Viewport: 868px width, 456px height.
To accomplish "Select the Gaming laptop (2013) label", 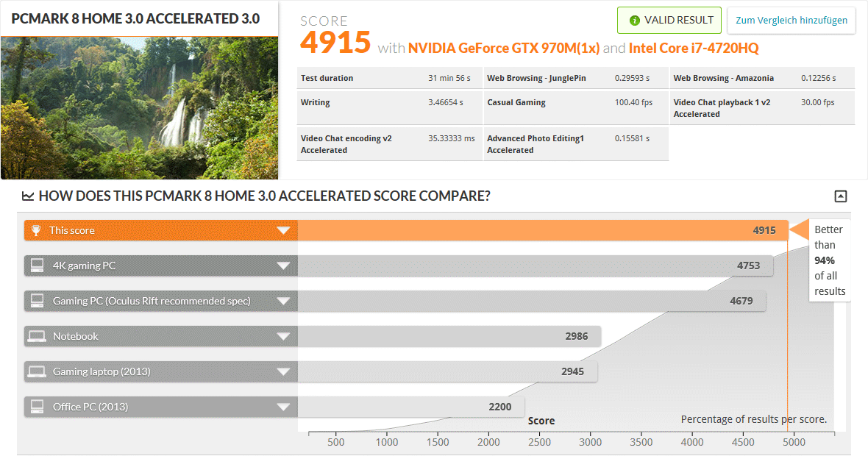I will (x=102, y=372).
